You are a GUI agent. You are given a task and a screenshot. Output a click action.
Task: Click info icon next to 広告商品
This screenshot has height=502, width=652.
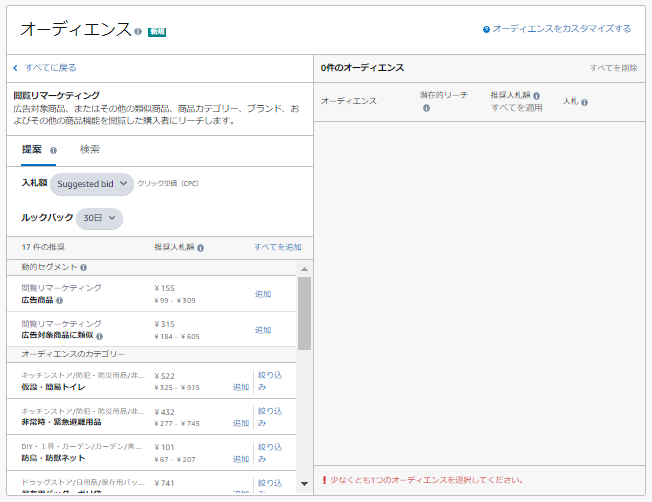click(59, 300)
